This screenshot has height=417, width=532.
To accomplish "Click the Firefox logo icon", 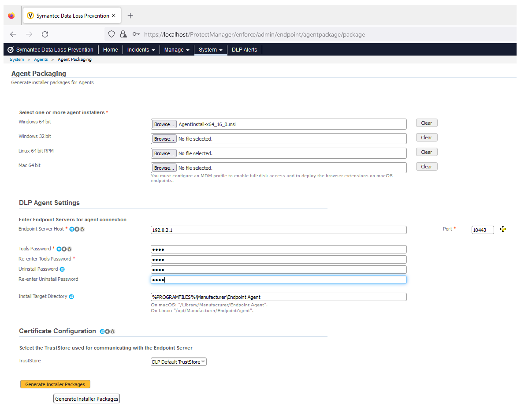I will click(x=11, y=16).
